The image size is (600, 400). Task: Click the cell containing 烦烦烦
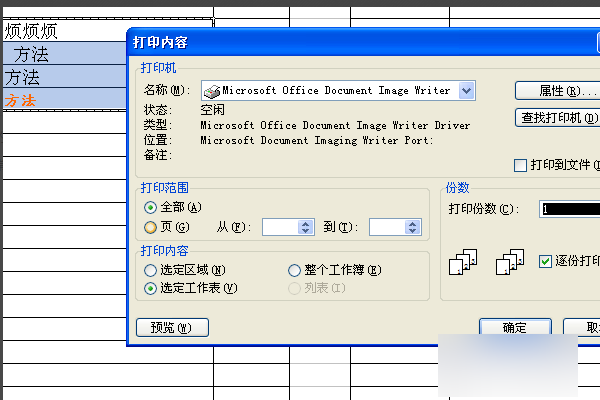(64, 31)
